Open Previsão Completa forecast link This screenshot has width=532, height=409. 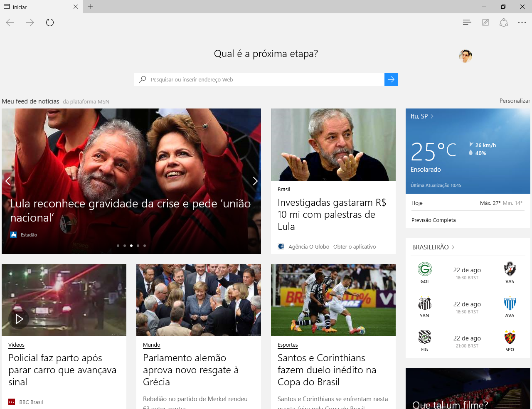click(433, 220)
